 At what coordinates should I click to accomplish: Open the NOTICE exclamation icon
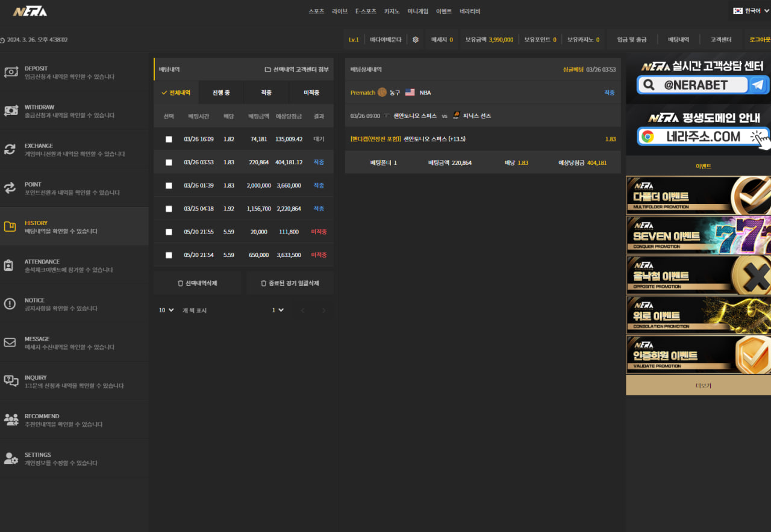pos(10,304)
